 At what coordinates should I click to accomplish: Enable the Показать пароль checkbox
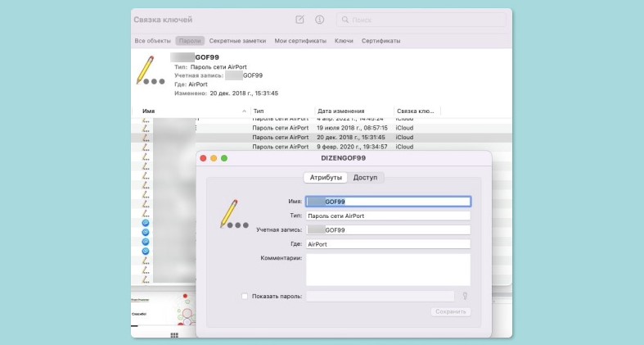tap(245, 296)
